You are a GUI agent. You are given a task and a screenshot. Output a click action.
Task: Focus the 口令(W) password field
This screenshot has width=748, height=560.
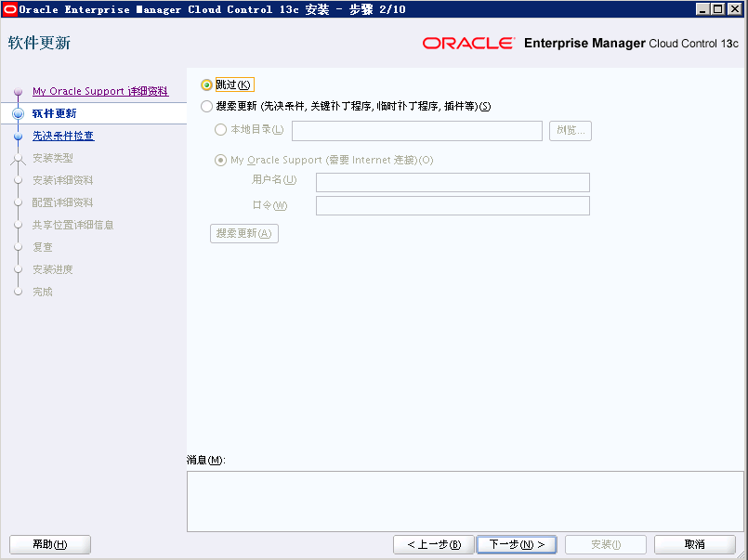click(453, 206)
